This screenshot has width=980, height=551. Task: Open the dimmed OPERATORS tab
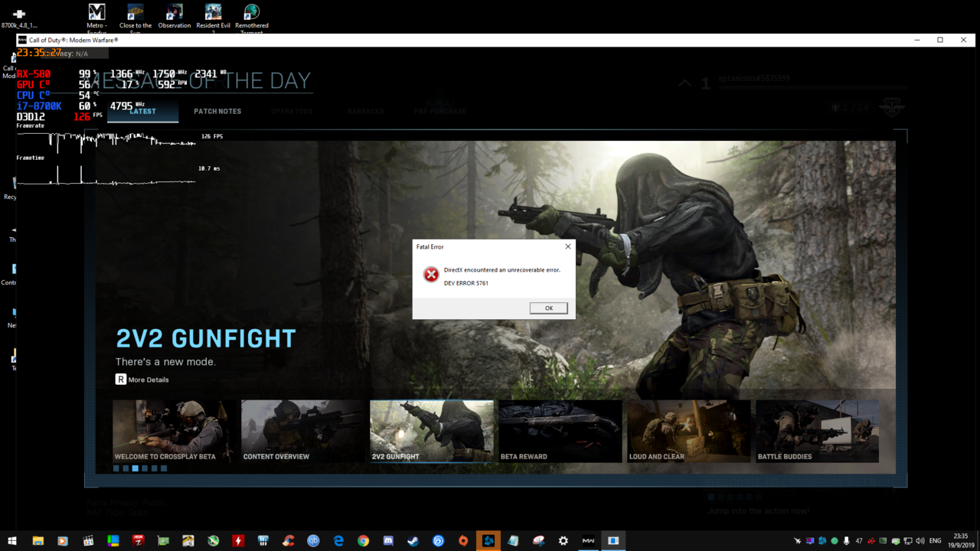[x=292, y=111]
